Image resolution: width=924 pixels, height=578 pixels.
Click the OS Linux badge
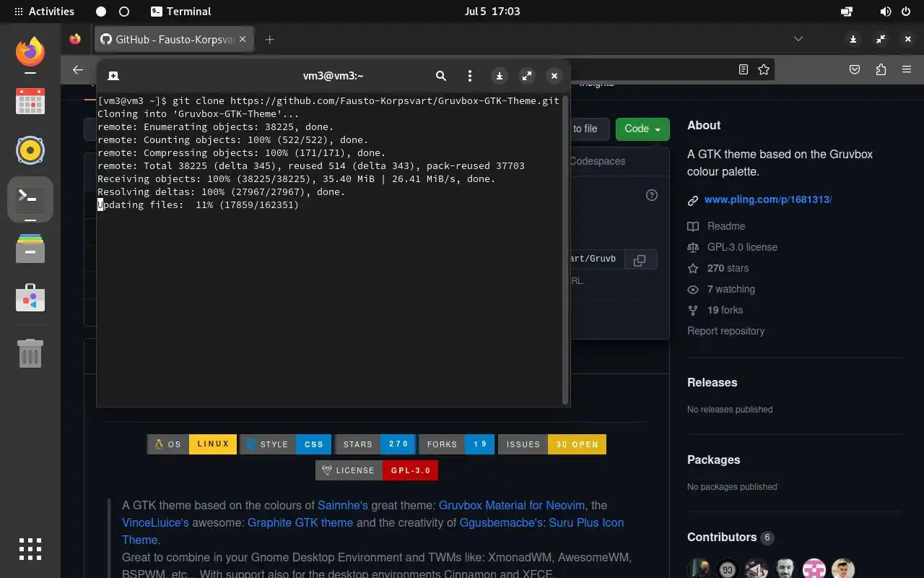click(x=192, y=444)
